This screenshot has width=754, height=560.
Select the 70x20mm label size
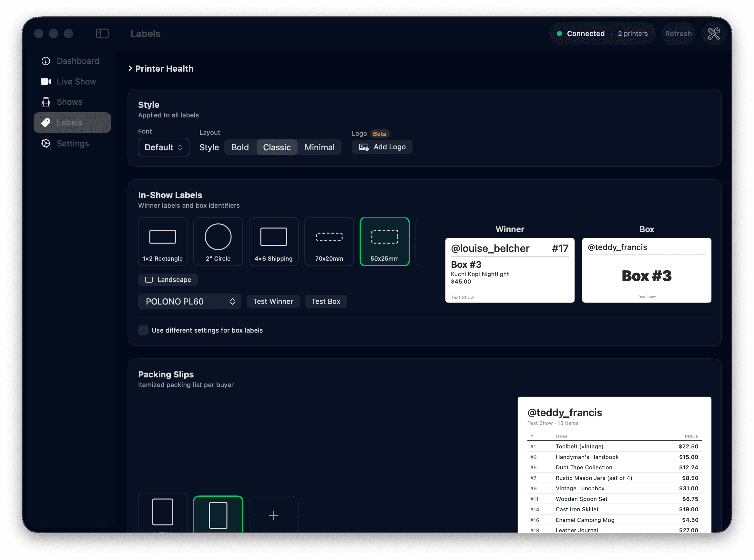(329, 242)
